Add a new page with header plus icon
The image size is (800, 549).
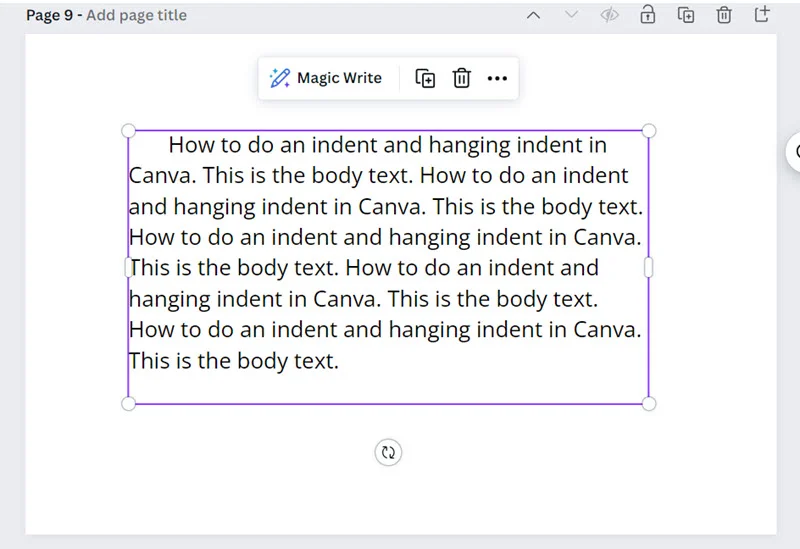click(762, 15)
